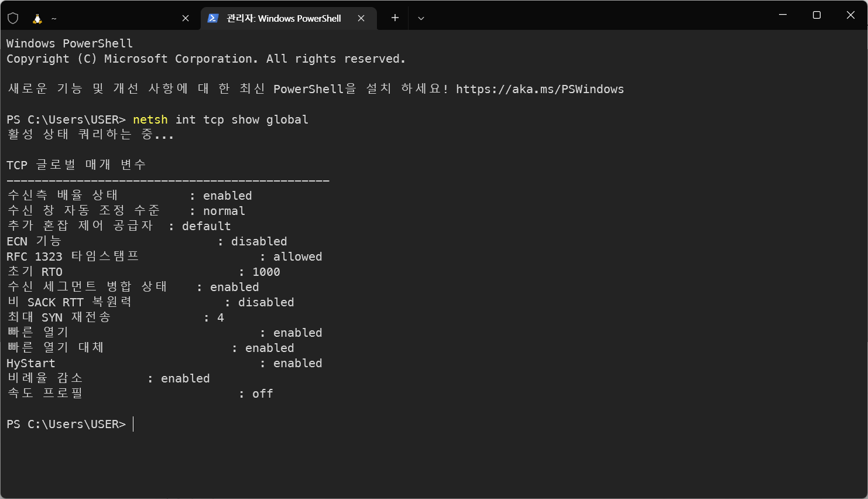The width and height of the screenshot is (868, 499).
Task: Click the '초기 RTO' 1000 row
Action: pyautogui.click(x=143, y=272)
